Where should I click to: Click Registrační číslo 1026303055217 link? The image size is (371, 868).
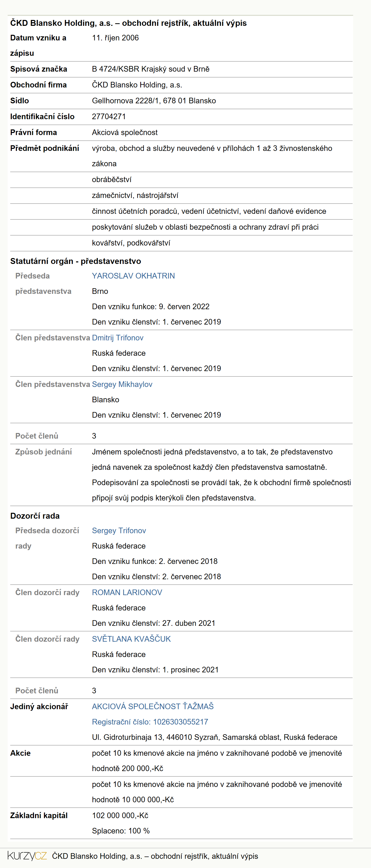[150, 722]
